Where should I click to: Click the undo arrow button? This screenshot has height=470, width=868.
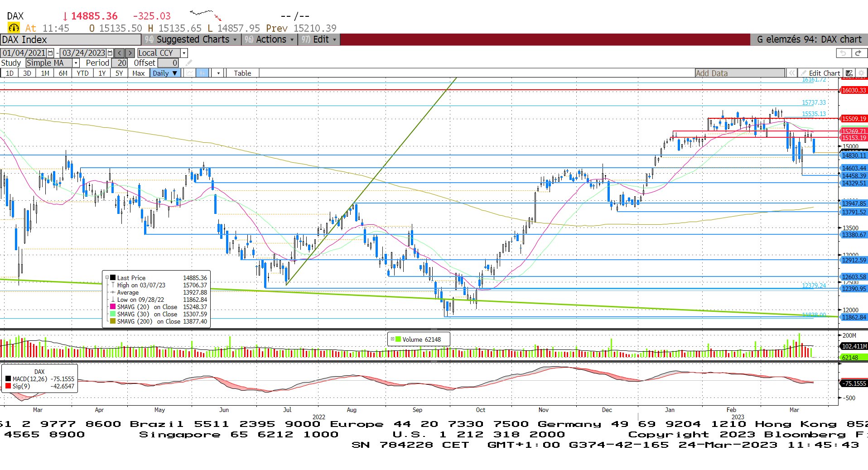click(843, 53)
